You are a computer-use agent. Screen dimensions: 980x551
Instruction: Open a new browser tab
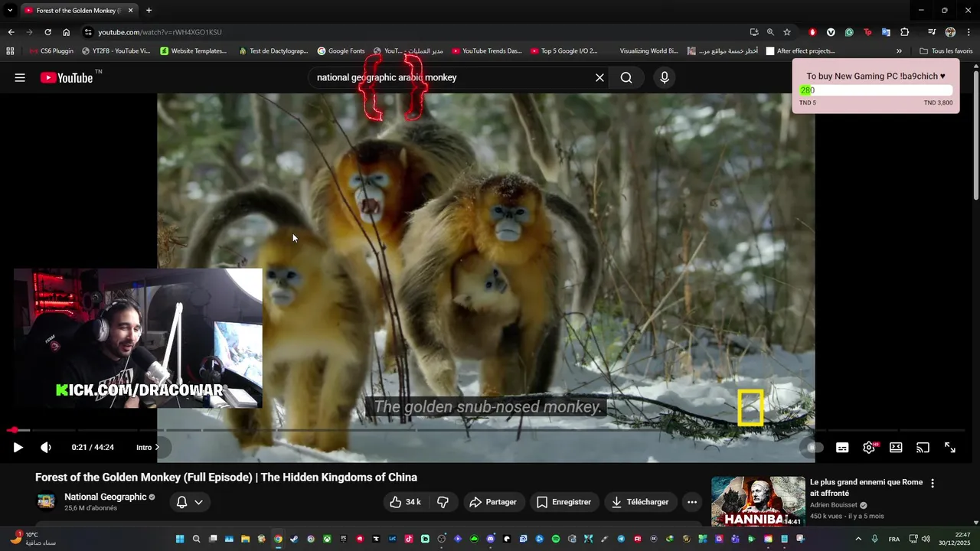(149, 11)
